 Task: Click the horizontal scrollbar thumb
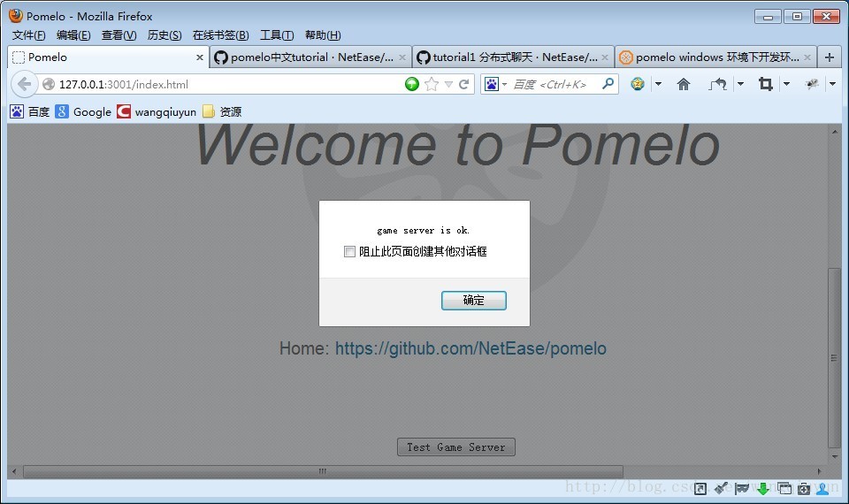323,471
